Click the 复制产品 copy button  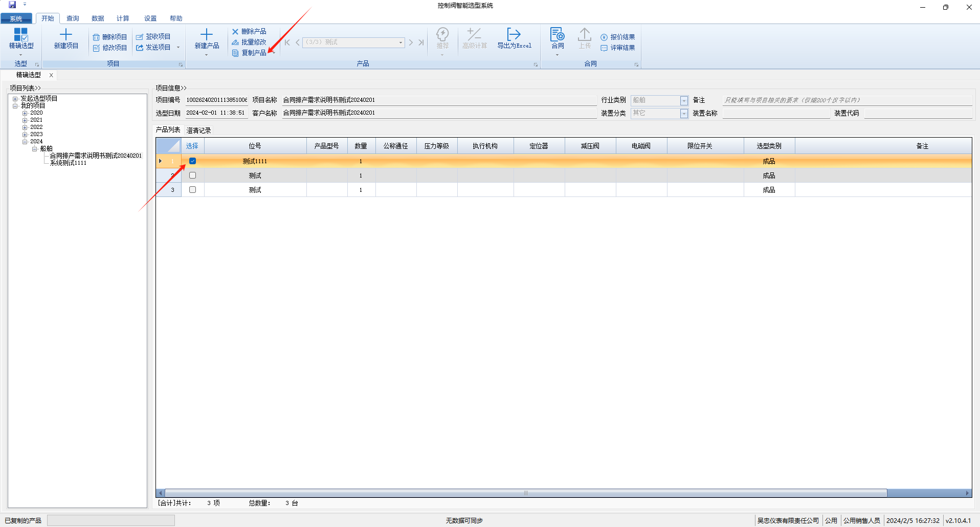(249, 53)
